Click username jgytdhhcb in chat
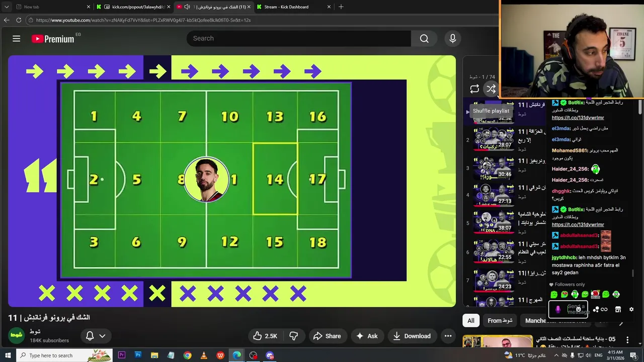644x362 pixels. (x=564, y=257)
